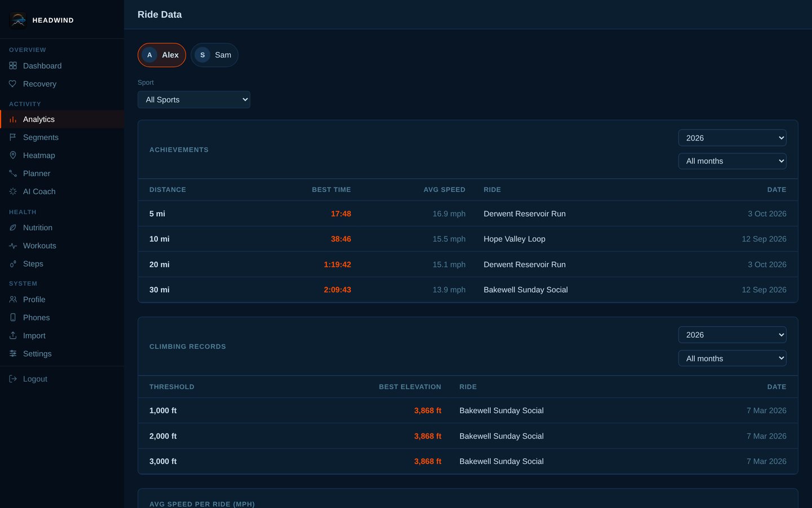
Task: Select the 2:09:43 best time
Action: pyautogui.click(x=337, y=290)
